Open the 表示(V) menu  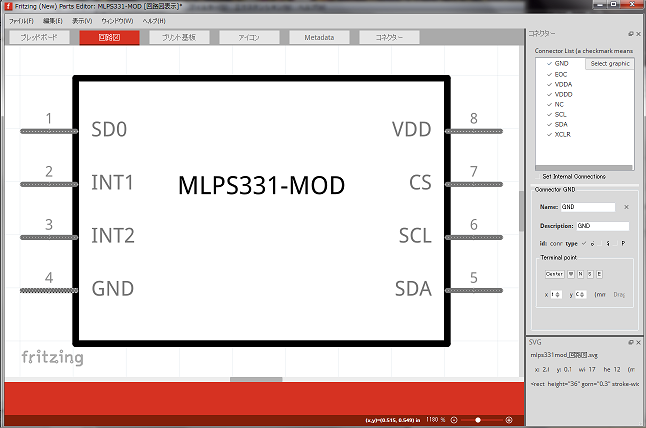(82, 21)
